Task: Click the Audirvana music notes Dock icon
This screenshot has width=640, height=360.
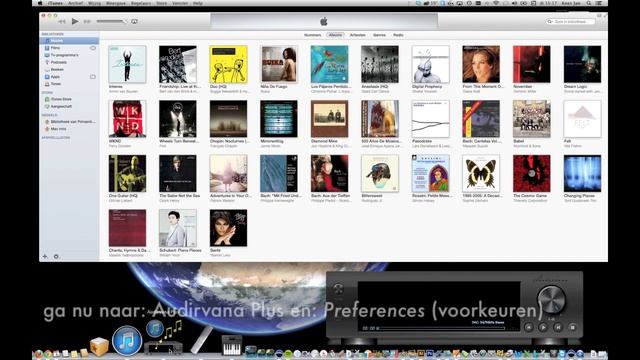Action: coord(163,337)
